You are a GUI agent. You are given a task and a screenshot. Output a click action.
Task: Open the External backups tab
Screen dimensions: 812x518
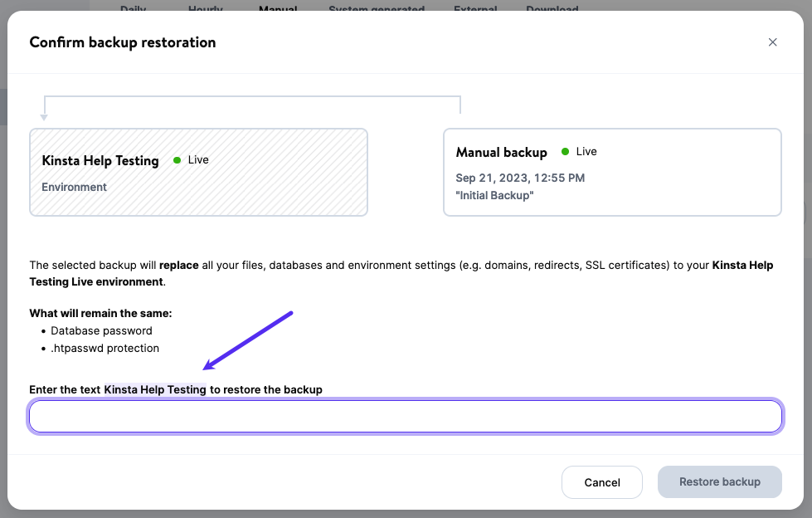[474, 9]
